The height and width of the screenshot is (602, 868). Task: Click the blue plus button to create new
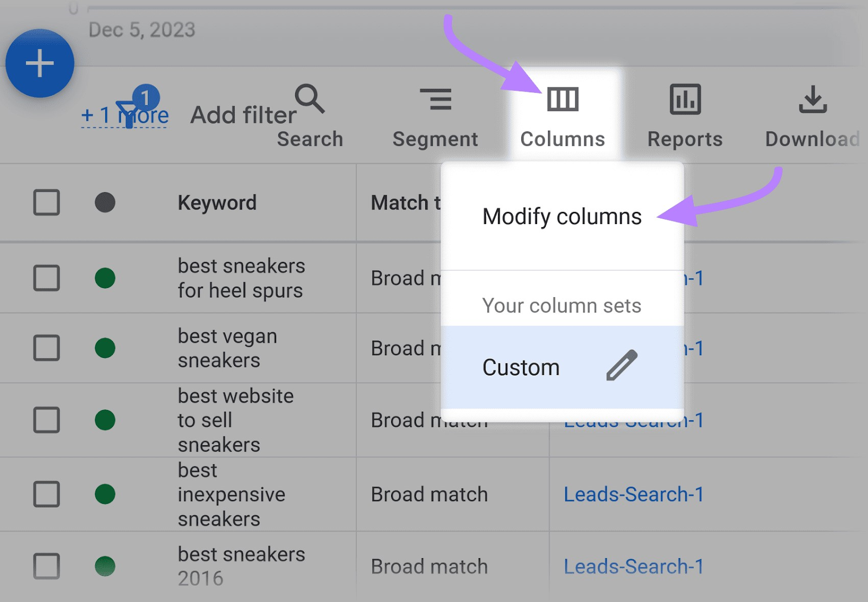pyautogui.click(x=40, y=62)
